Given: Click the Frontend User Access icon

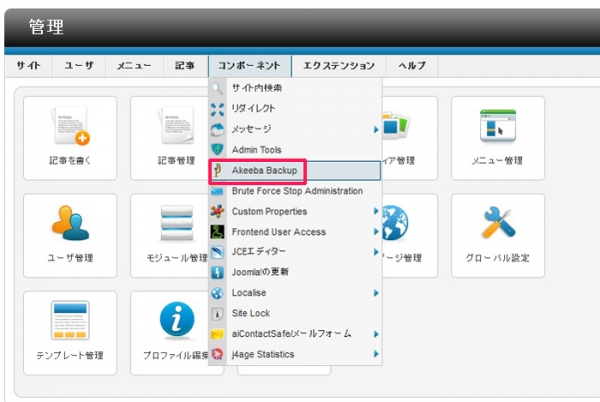Looking at the screenshot, I should click(217, 232).
